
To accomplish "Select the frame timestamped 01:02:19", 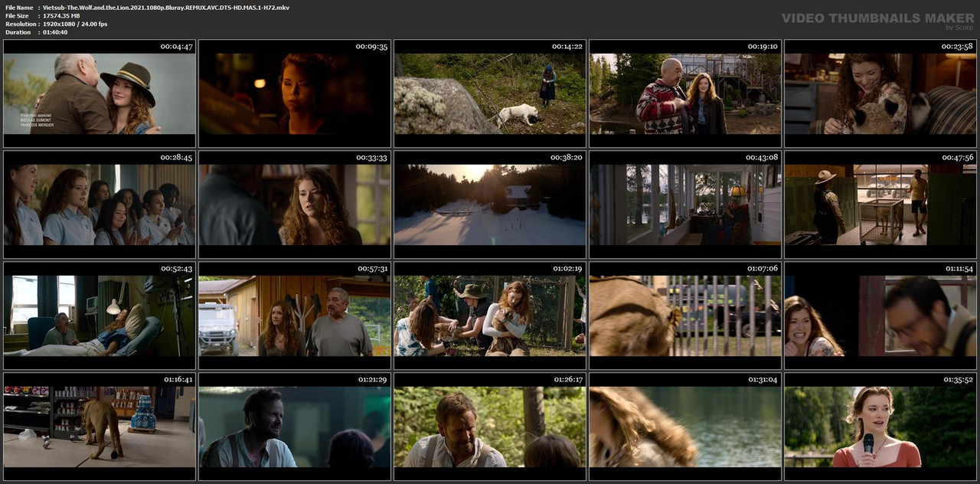I will (490, 316).
